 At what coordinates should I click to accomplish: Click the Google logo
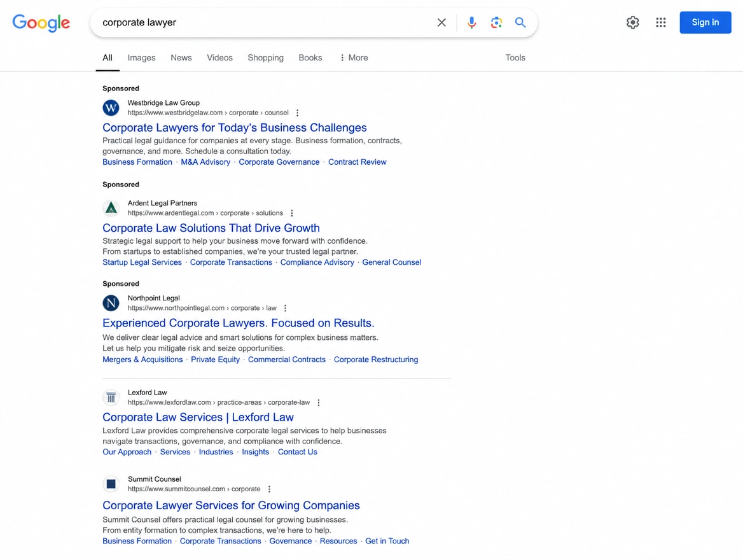[x=41, y=23]
